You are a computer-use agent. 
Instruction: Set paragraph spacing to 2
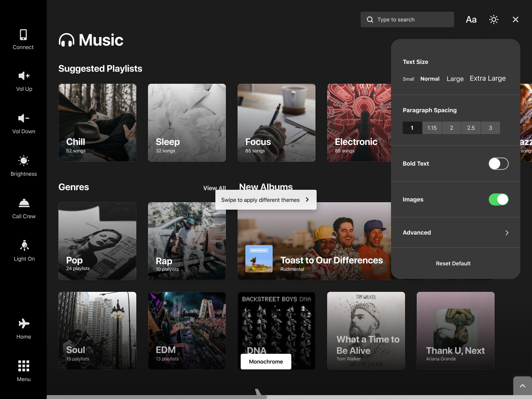tap(451, 128)
